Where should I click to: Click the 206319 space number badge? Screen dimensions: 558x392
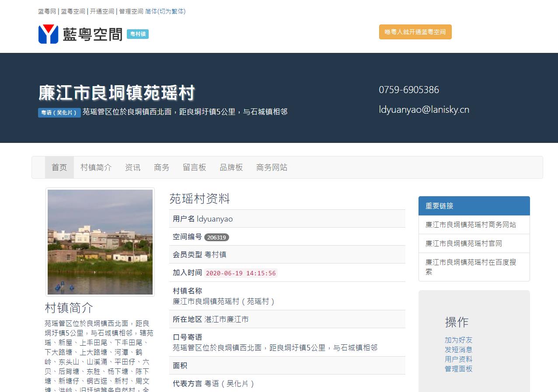tap(216, 237)
